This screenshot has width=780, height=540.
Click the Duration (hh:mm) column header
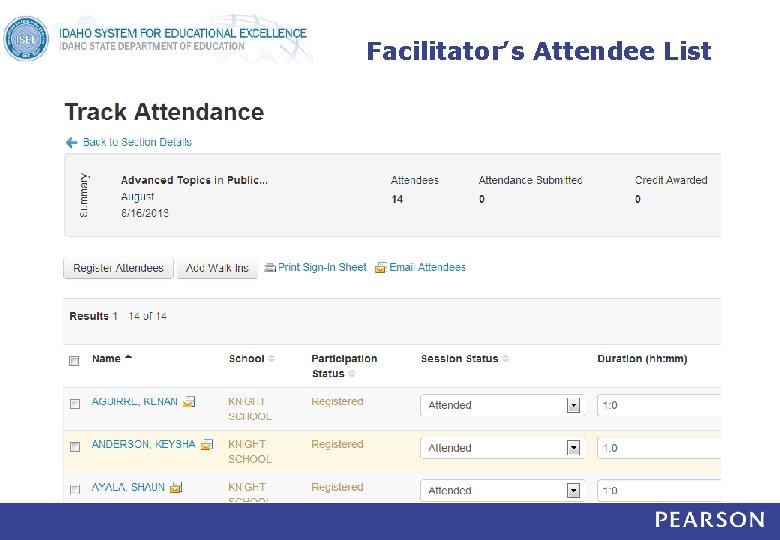pos(642,359)
